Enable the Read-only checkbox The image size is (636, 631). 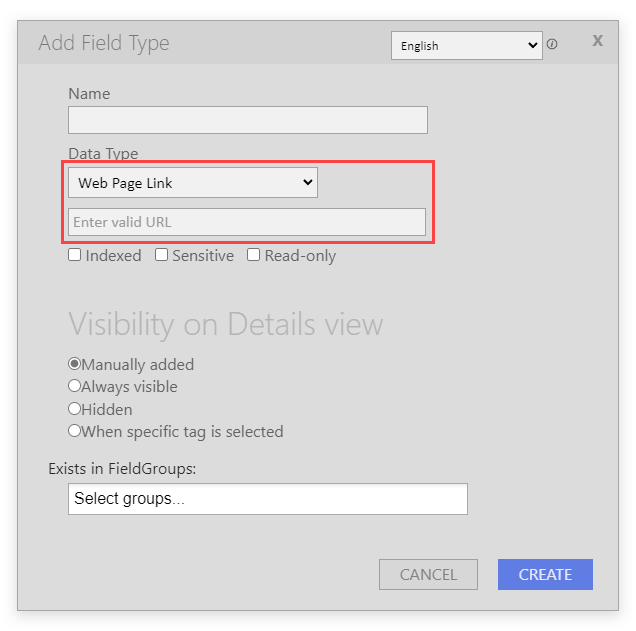(254, 255)
